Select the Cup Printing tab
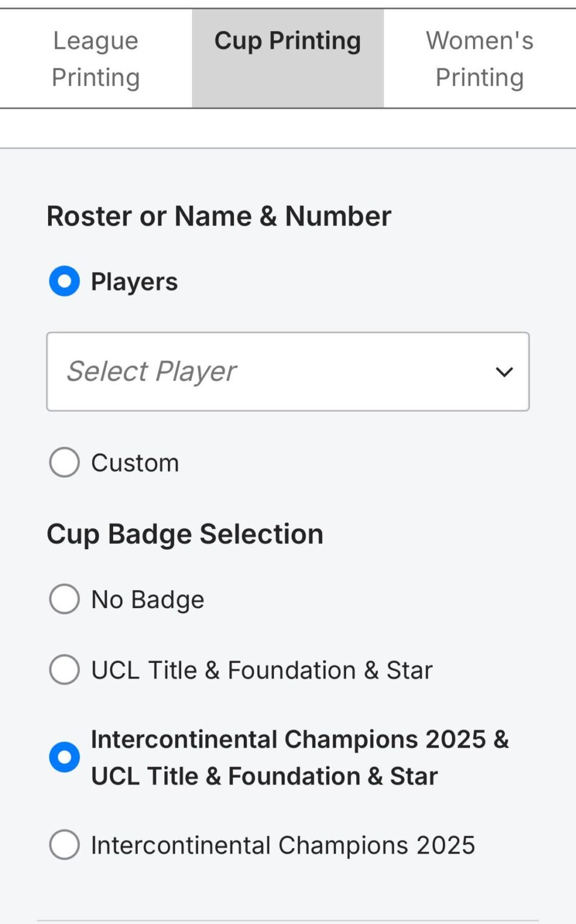576x924 pixels. 288,41
